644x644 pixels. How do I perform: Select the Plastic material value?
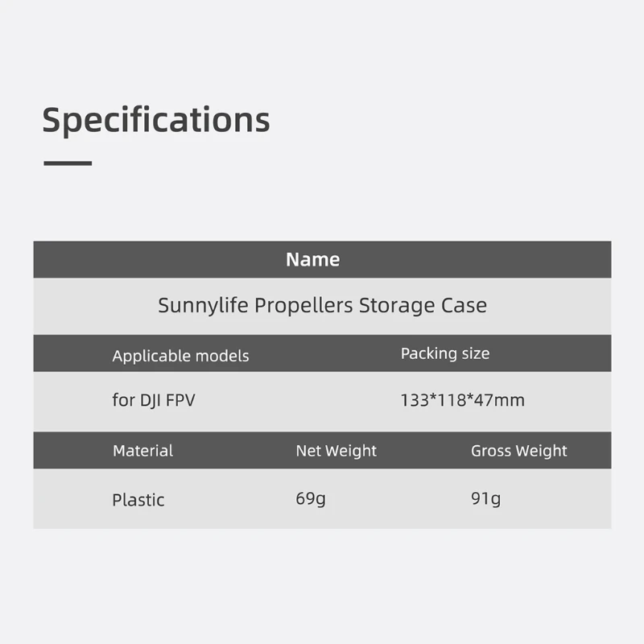(x=138, y=500)
